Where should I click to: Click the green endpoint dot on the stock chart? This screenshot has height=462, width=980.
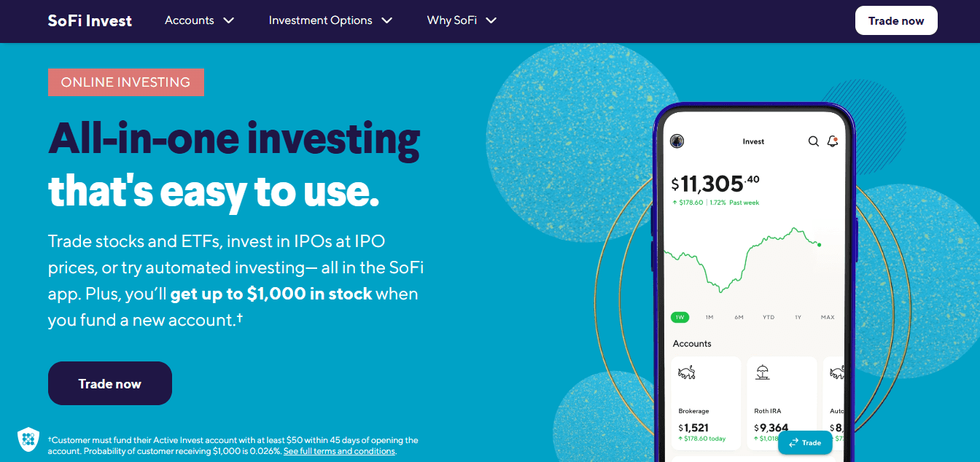(x=817, y=245)
